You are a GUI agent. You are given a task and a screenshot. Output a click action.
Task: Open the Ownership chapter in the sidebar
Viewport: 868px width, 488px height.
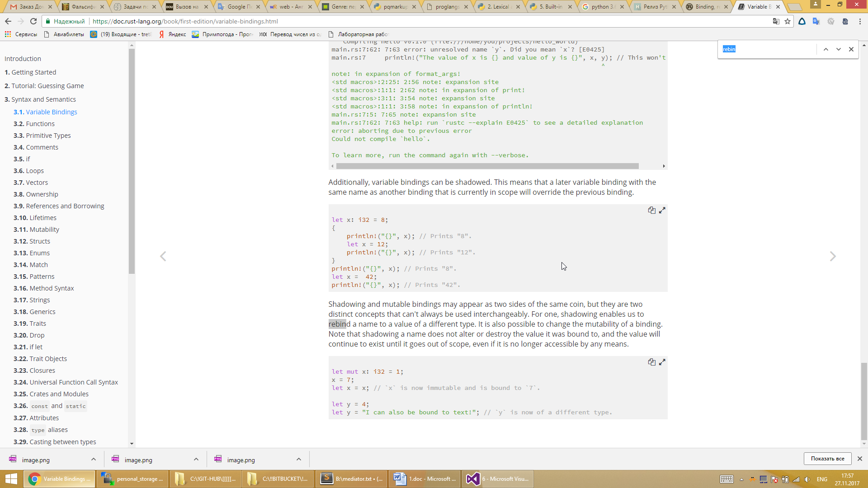coord(42,194)
